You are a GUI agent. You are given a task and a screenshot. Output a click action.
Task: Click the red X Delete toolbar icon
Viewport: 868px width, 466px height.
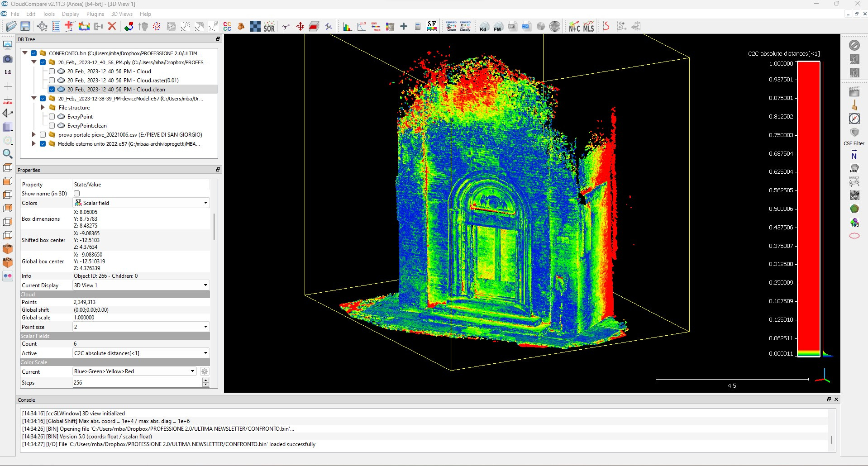tap(112, 26)
